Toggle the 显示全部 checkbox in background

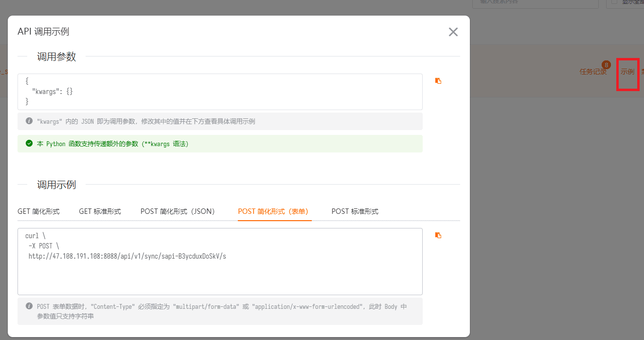point(614,2)
